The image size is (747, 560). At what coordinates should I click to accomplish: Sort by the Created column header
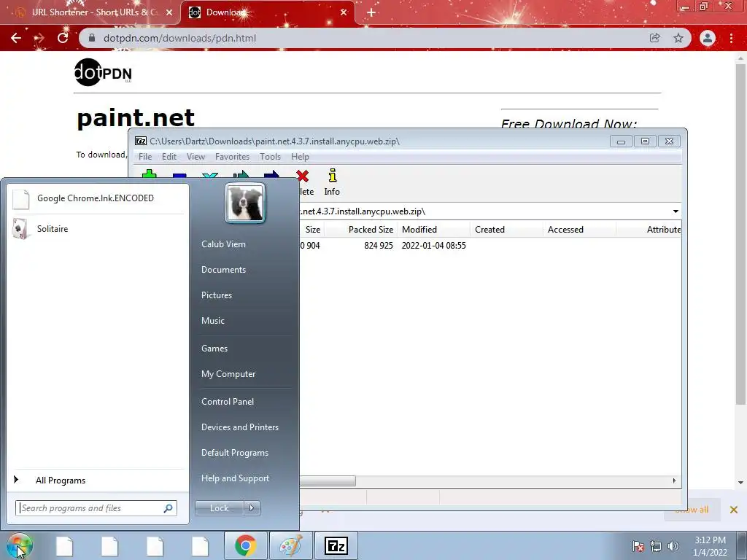coord(506,230)
